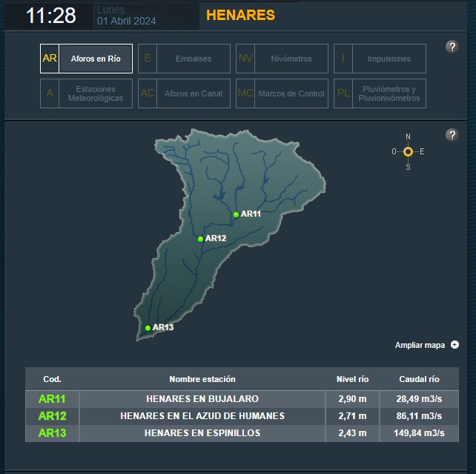Select the Impulsiones category
Viewport: 476px width, 474px height.
click(x=380, y=59)
